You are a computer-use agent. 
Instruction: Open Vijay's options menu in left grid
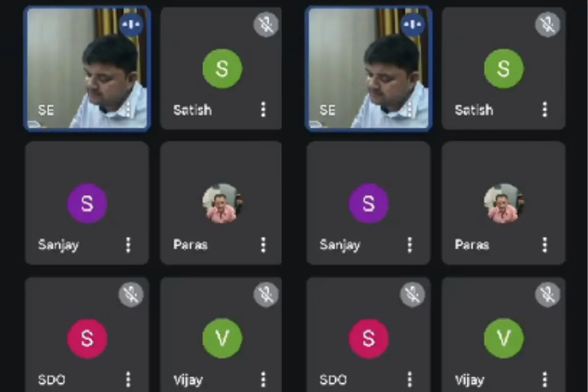pyautogui.click(x=263, y=379)
